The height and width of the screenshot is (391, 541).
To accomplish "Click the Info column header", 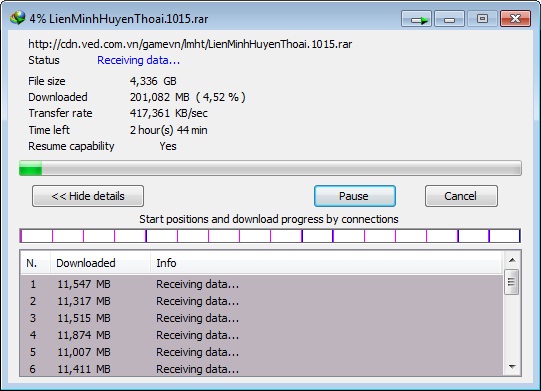I will [326, 263].
